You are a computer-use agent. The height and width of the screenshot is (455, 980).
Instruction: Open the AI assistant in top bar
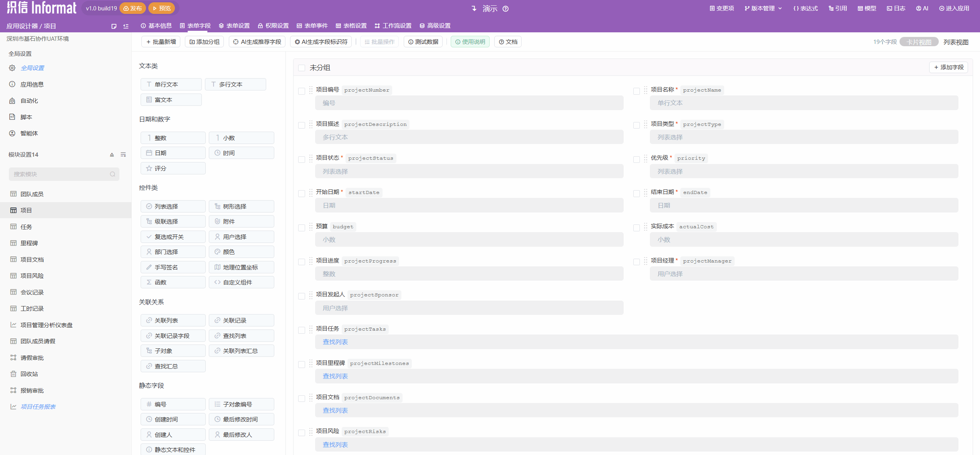[922, 8]
